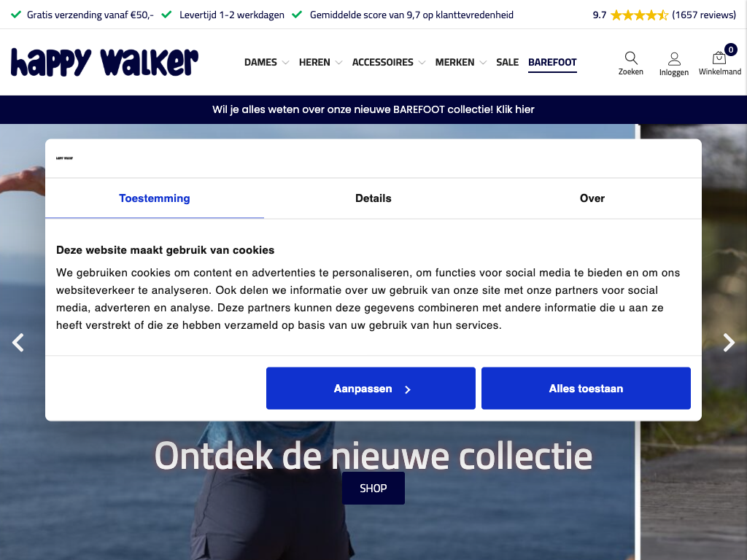Click the star rating icons
This screenshot has height=560, width=747.
639,15
